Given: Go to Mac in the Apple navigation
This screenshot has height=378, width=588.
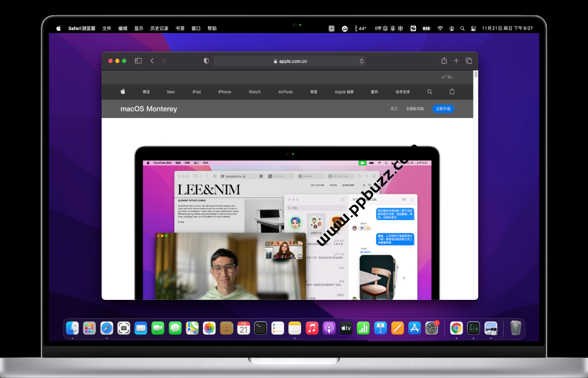Looking at the screenshot, I should pos(171,92).
